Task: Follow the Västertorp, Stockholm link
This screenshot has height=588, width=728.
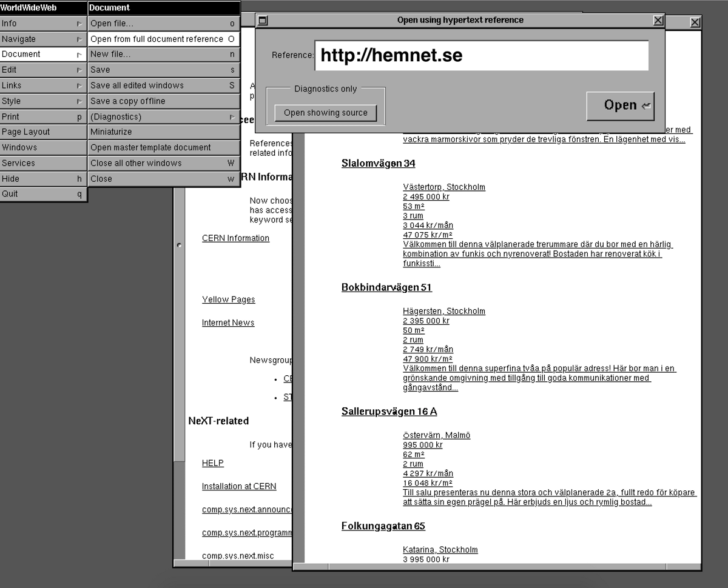Action: click(x=444, y=187)
